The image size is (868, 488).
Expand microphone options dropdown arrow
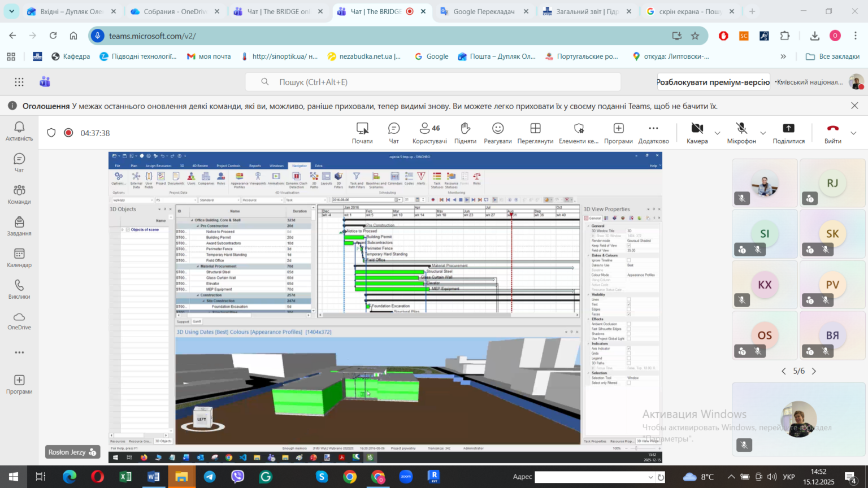(x=763, y=133)
